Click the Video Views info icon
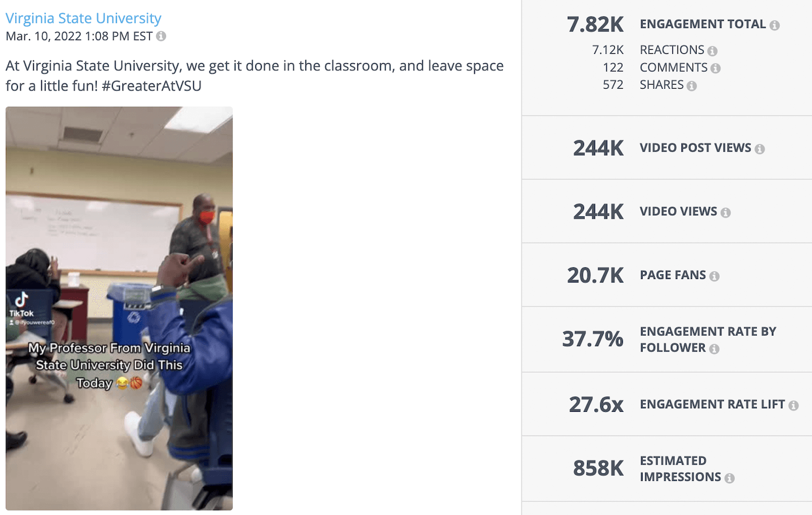 (x=726, y=212)
